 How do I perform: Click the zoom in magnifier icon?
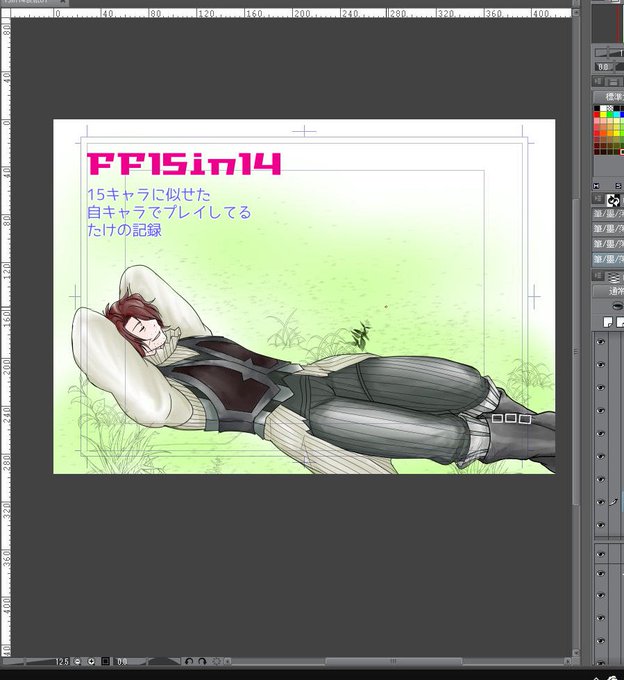click(91, 661)
